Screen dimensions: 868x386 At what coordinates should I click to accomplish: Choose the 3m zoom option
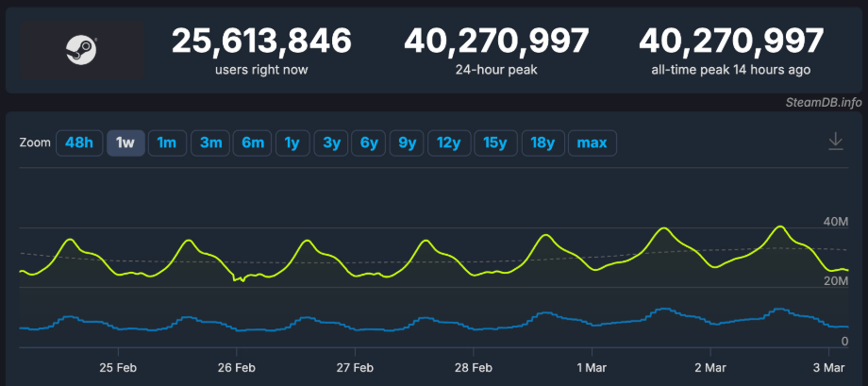[x=210, y=143]
